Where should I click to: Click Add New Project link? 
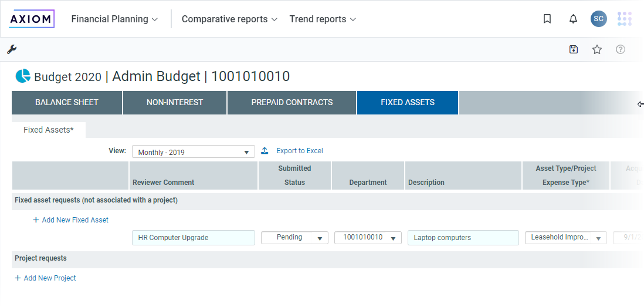(x=50, y=278)
